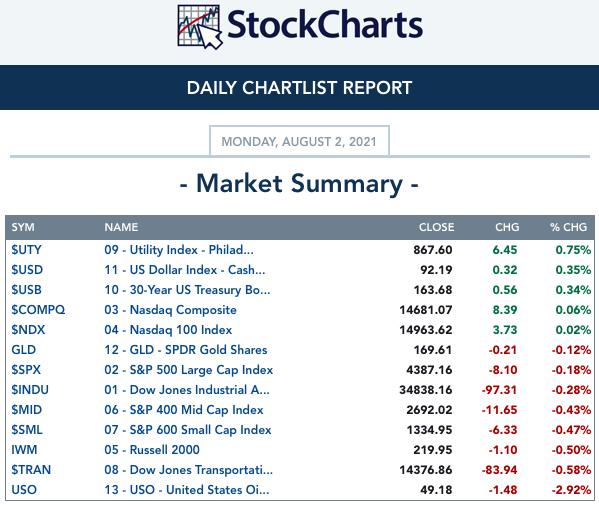599x505 pixels.
Task: Click the Monday, August 2, 2021 date box
Action: [299, 141]
